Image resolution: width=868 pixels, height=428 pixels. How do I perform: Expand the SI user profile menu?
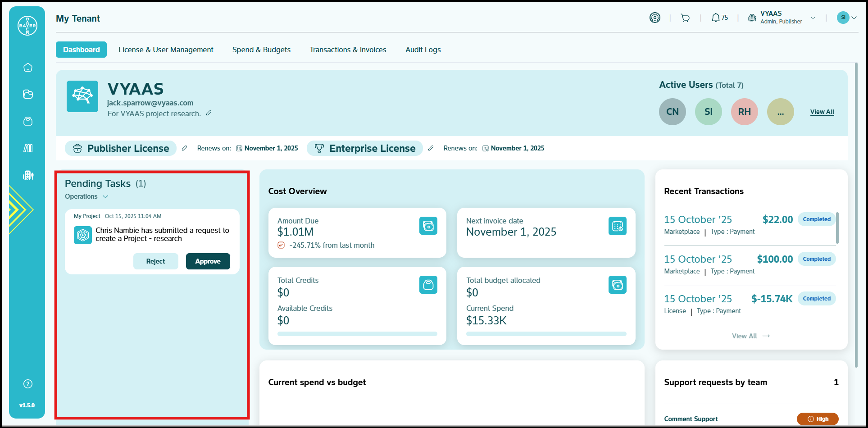[846, 18]
